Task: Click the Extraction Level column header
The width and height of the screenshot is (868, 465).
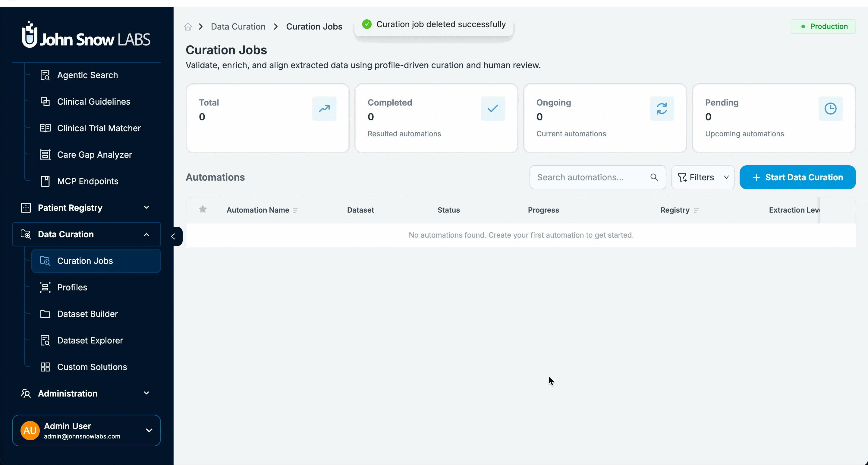Action: point(794,210)
